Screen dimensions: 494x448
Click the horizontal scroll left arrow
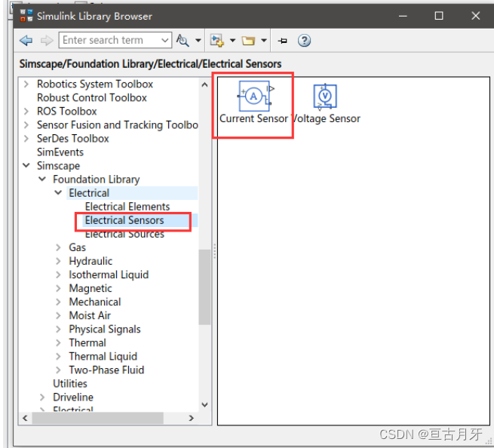pyautogui.click(x=25, y=418)
